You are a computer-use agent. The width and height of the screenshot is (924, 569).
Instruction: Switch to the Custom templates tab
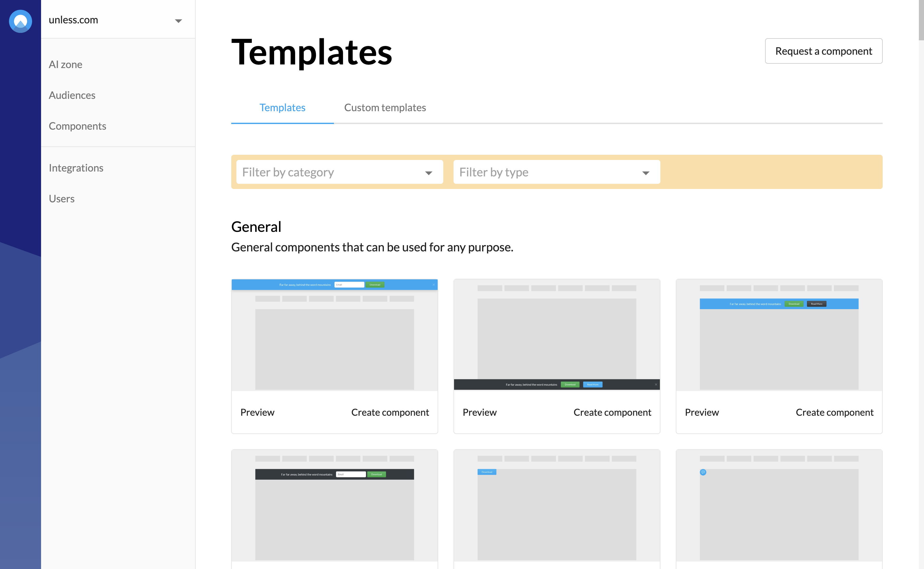385,108
